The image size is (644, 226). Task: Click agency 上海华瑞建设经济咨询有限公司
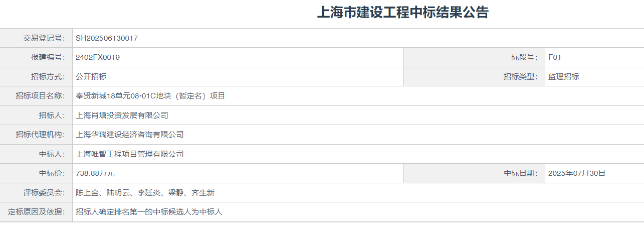[x=130, y=135]
